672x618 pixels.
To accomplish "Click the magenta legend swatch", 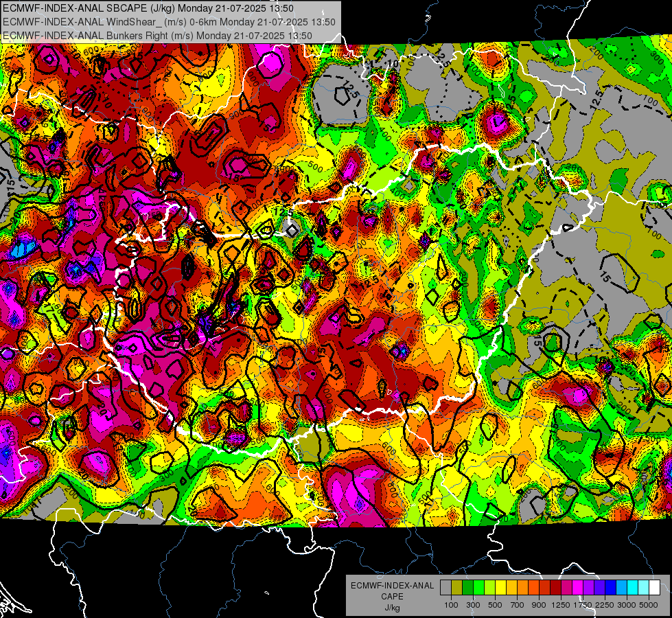I will [x=578, y=588].
